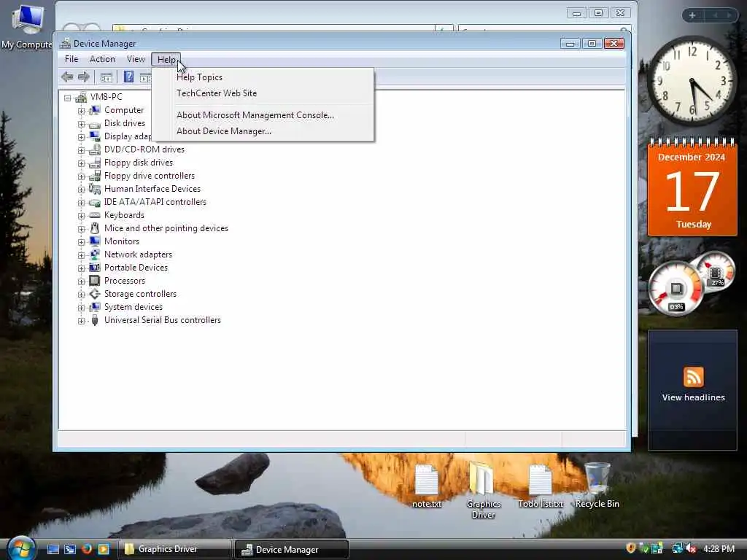This screenshot has height=560, width=747.
Task: Close the Help menu
Action: [x=166, y=59]
